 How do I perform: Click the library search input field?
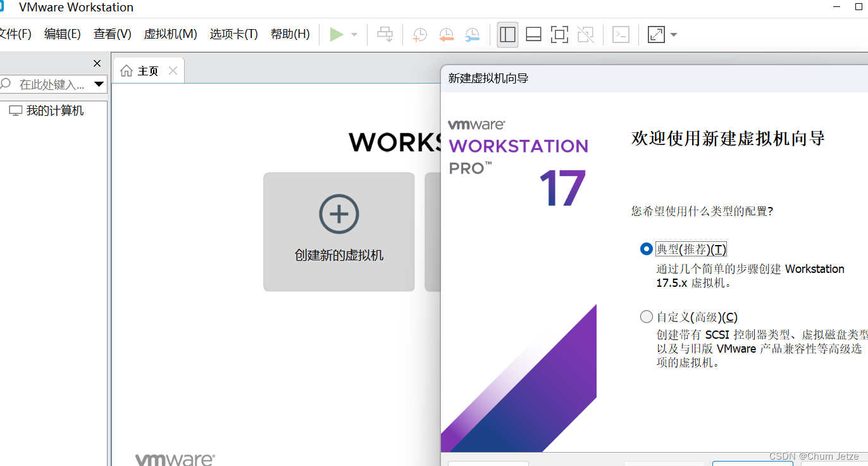point(53,84)
